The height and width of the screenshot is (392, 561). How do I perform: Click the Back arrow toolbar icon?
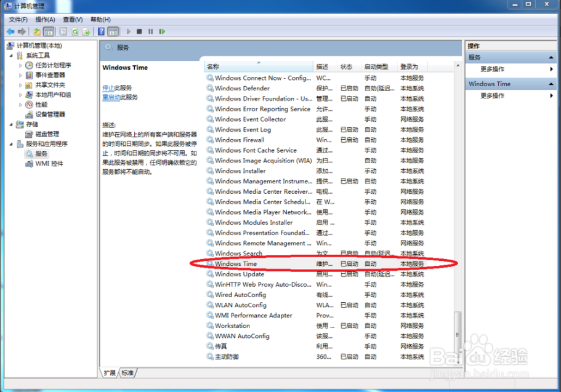coord(10,32)
